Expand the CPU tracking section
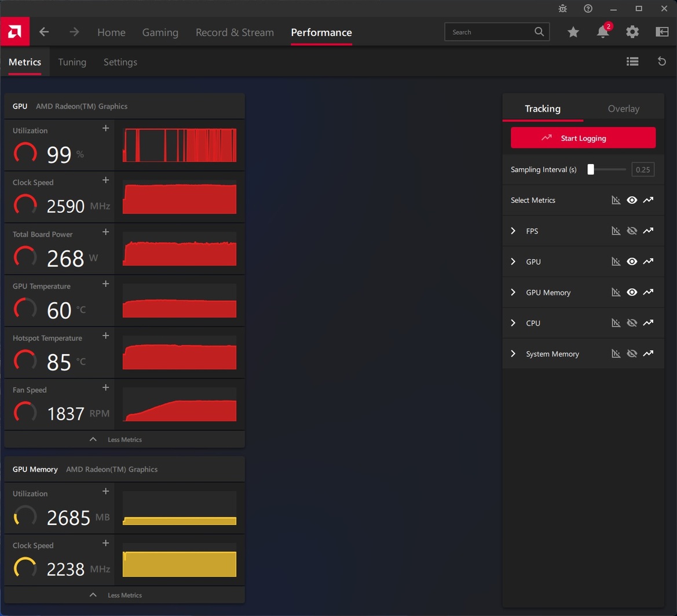 513,323
